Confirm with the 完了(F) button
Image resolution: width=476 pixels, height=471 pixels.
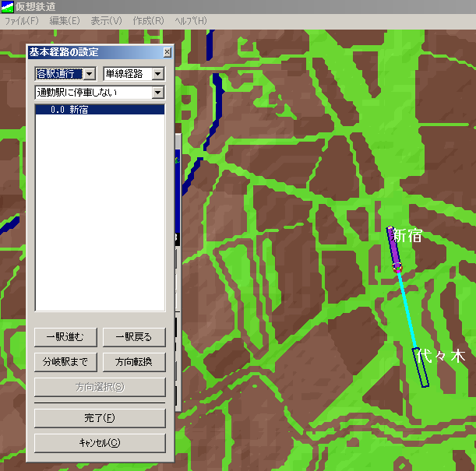[100, 418]
